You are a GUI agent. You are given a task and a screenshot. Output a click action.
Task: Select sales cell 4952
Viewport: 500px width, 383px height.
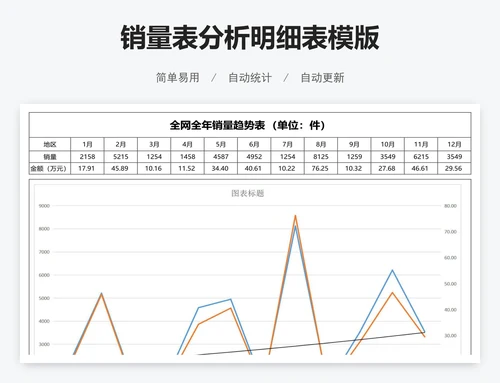coord(254,157)
